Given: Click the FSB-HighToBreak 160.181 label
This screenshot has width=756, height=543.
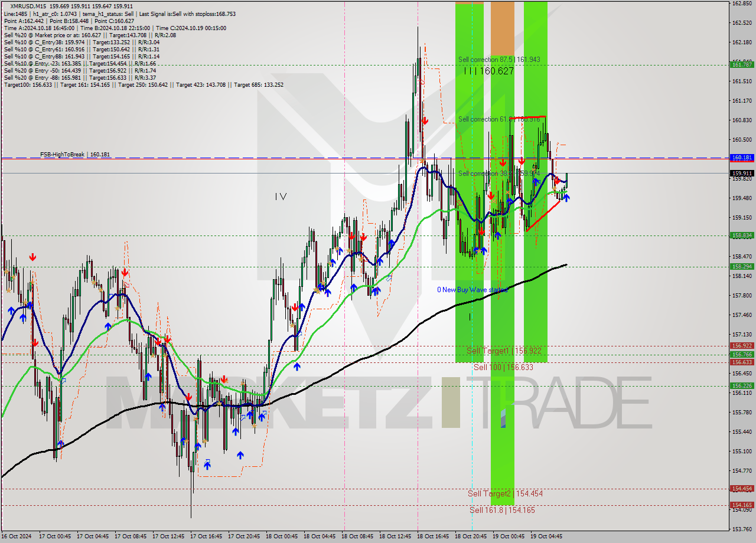Looking at the screenshot, I should pyautogui.click(x=75, y=155).
